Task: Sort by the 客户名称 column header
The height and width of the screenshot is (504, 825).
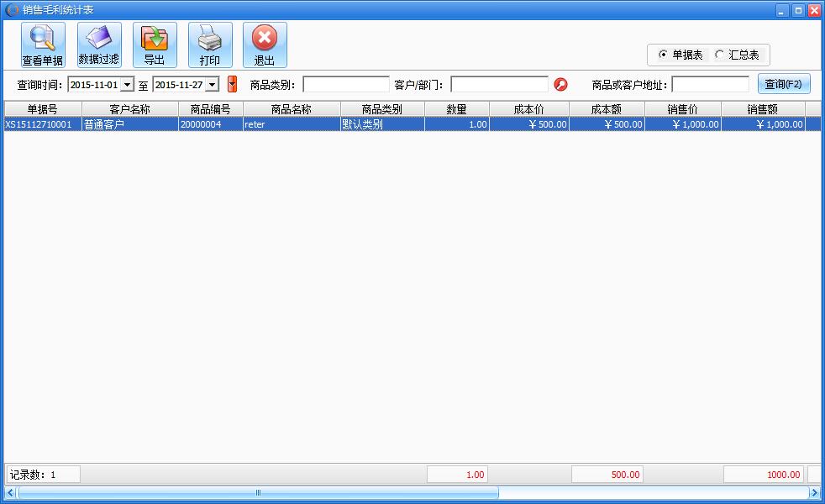Action: coord(130,109)
